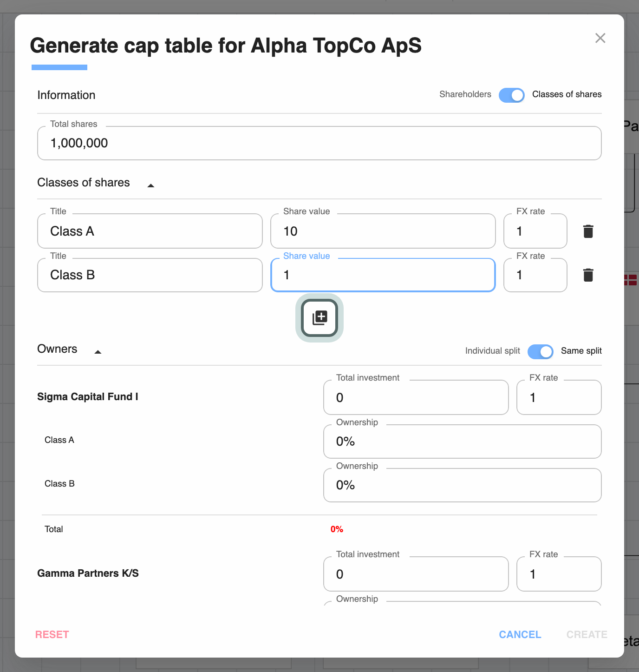Edit Gamma Partners K/S FX rate
The height and width of the screenshot is (672, 639).
[559, 574]
